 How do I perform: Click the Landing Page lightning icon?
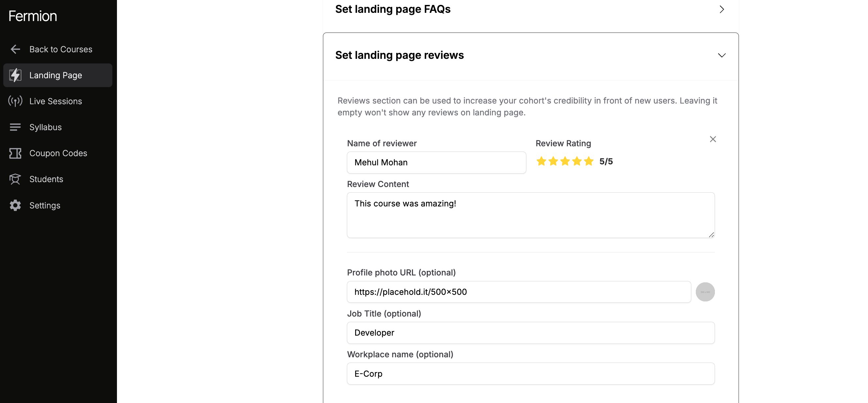[x=15, y=75]
